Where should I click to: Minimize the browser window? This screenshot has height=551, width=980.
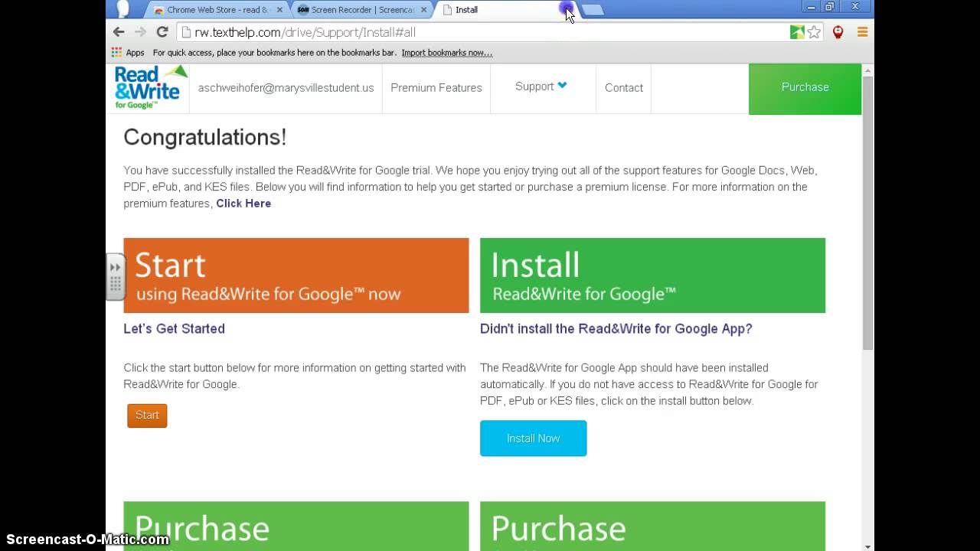[x=812, y=7]
